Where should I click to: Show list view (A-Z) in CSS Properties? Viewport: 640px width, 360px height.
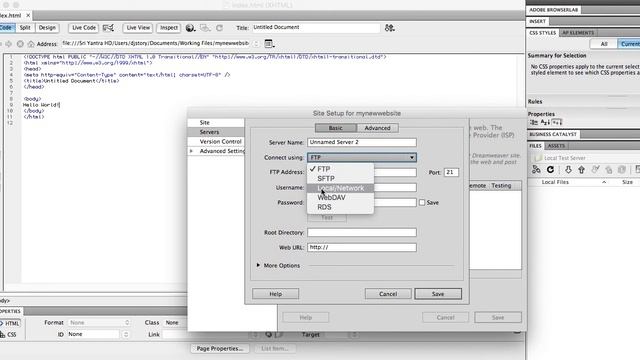[x=545, y=122]
